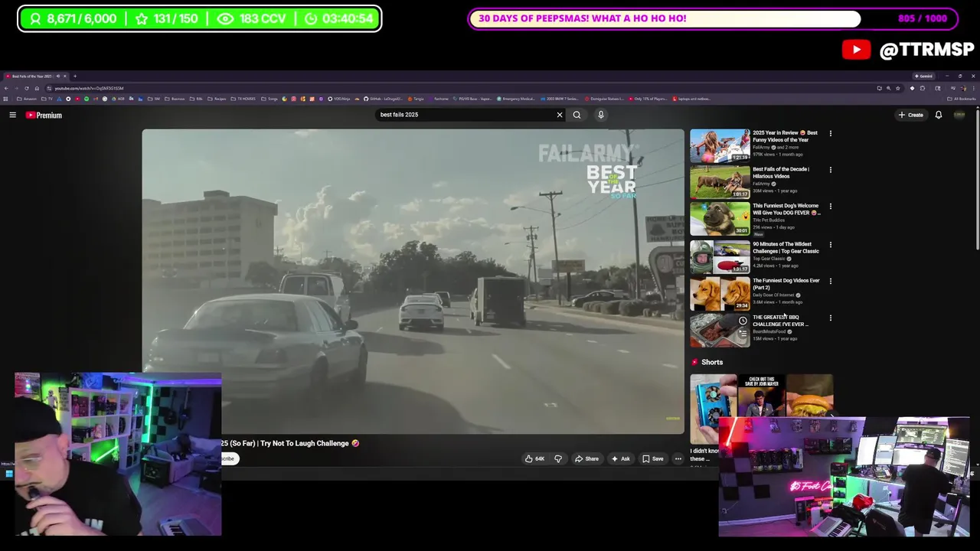This screenshot has height=551, width=980.
Task: Open 'The Funniest Dog Videos Ever (Part 2)' title
Action: pyautogui.click(x=786, y=284)
